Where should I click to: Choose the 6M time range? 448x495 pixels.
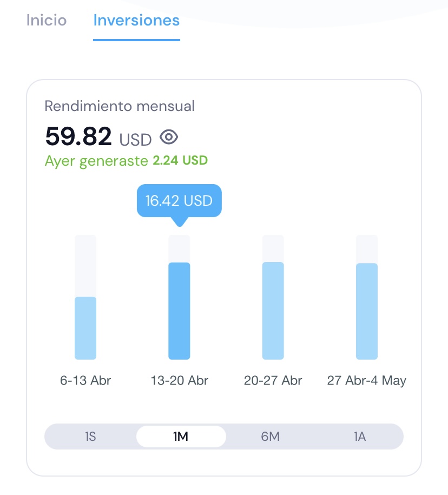pyautogui.click(x=271, y=437)
